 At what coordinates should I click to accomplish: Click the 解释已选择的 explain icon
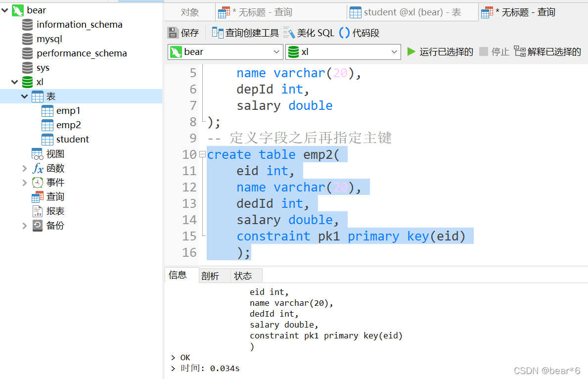point(520,51)
